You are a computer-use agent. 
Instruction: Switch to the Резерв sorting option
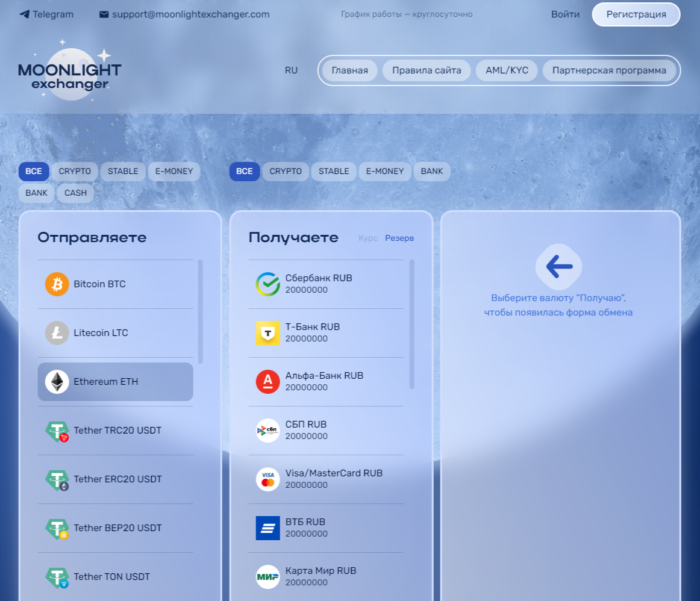click(399, 238)
